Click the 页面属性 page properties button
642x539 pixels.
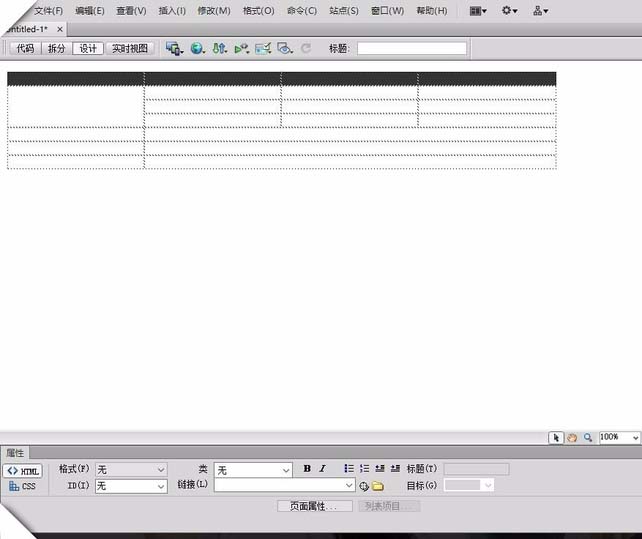tap(314, 506)
